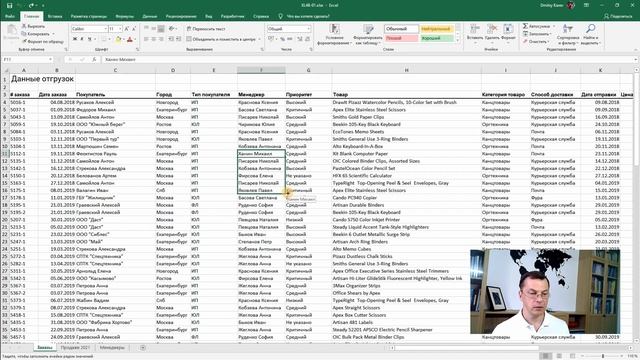Click the Clear (Очистить) eraser button
The width and height of the screenshot is (640, 360).
point(535,42)
